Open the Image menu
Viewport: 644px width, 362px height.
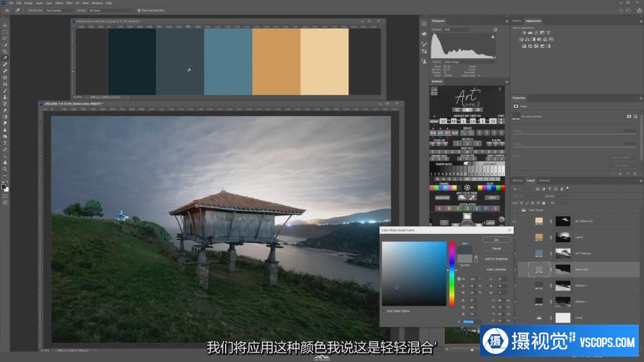28,3
